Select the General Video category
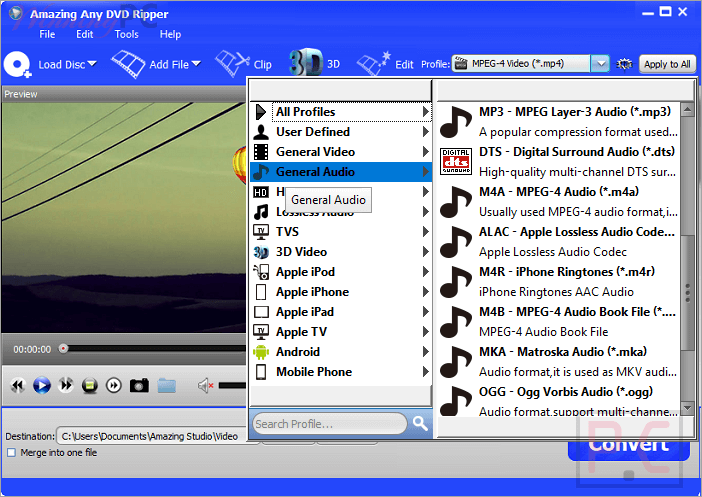702x497 pixels. [341, 152]
